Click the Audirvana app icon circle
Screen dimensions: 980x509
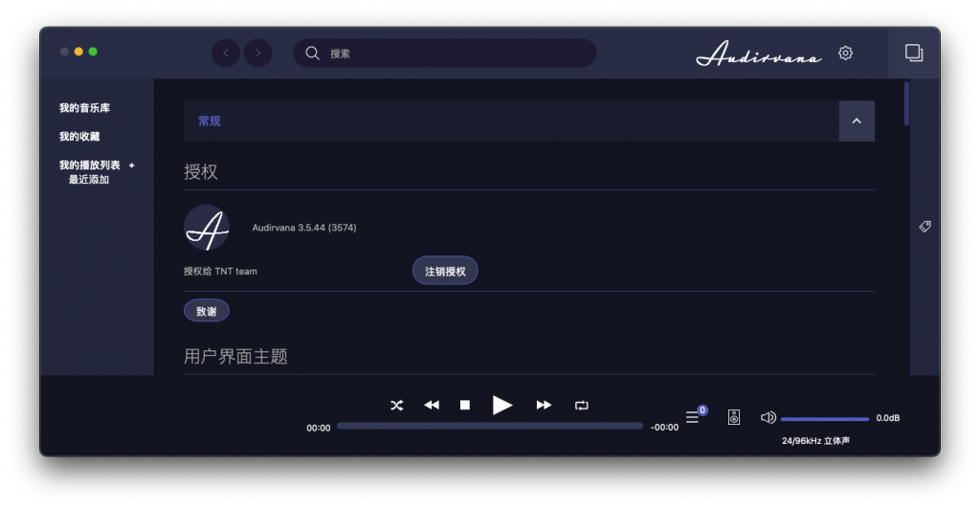click(x=207, y=228)
